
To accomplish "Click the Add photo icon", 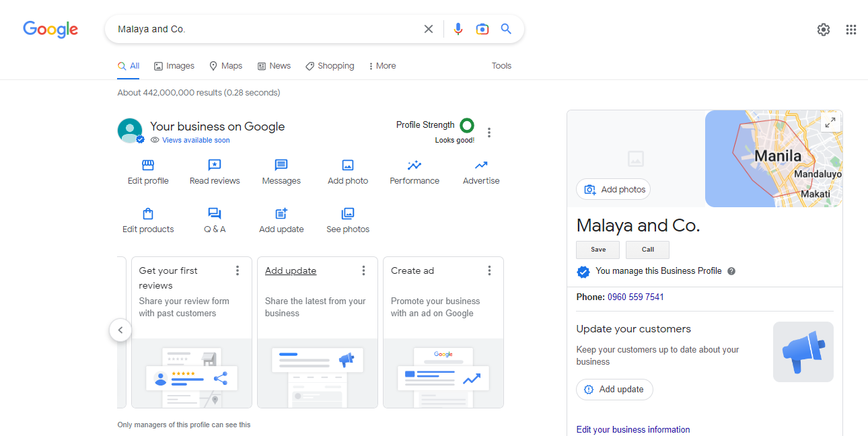I will coord(348,166).
